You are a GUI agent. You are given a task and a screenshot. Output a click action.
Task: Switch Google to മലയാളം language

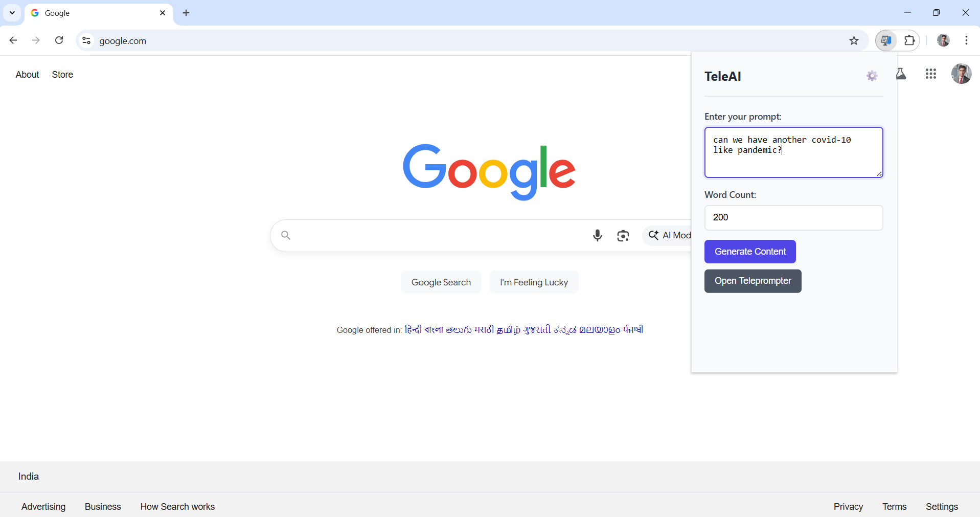600,330
